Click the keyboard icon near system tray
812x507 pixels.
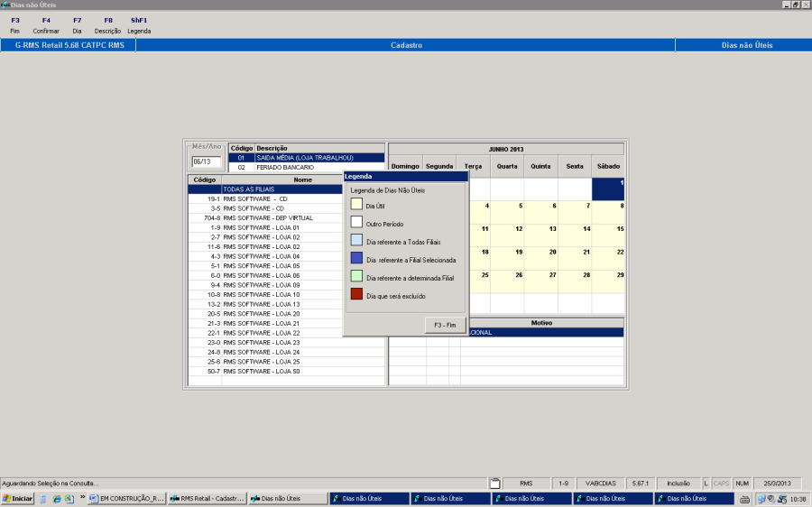744,499
